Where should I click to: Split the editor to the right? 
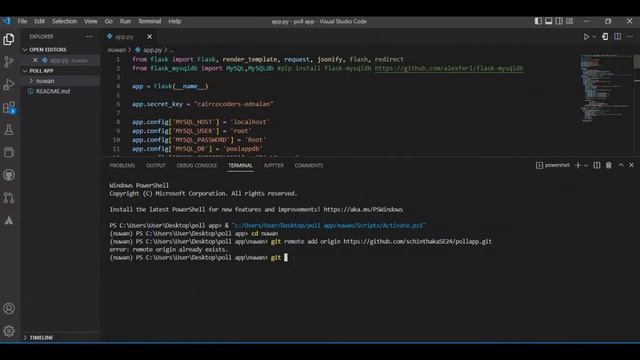(618, 37)
